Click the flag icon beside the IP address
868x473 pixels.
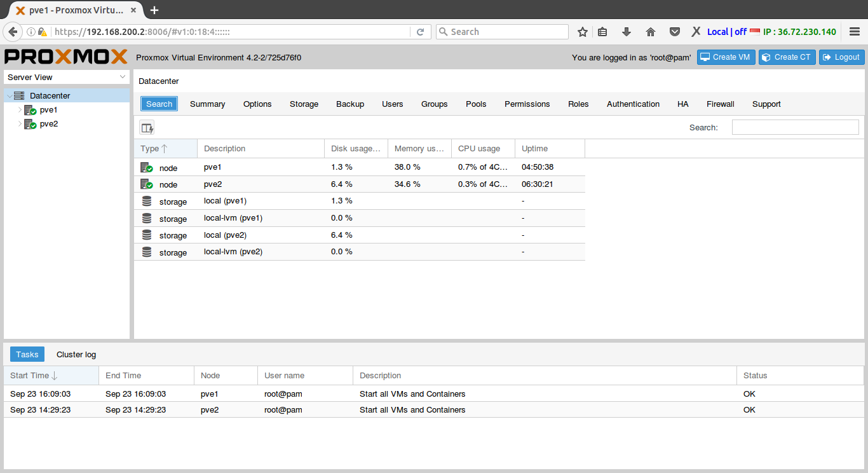coord(755,32)
